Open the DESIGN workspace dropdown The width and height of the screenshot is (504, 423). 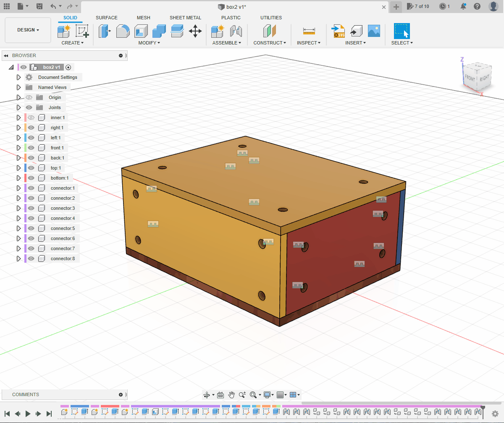(28, 30)
